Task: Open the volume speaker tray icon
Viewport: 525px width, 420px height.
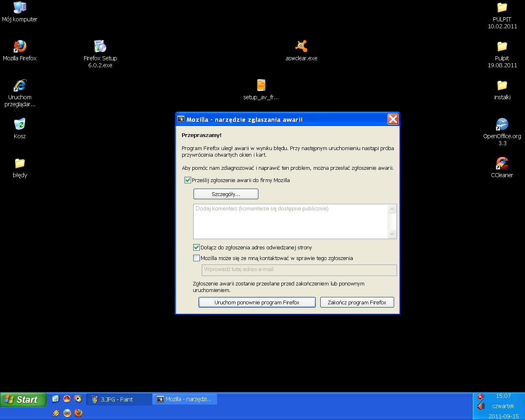Action: click(481, 406)
